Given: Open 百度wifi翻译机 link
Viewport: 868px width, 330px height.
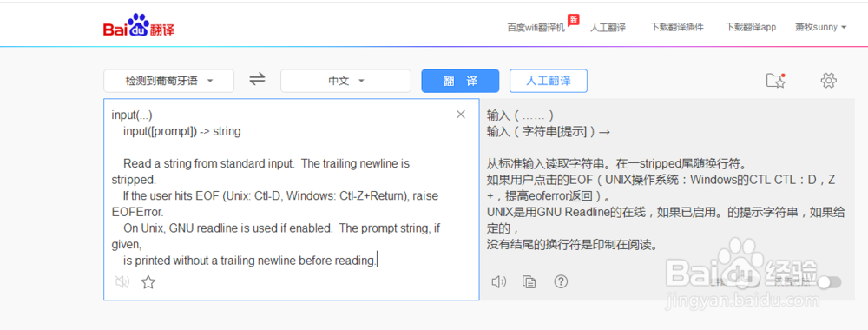Looking at the screenshot, I should 536,27.
